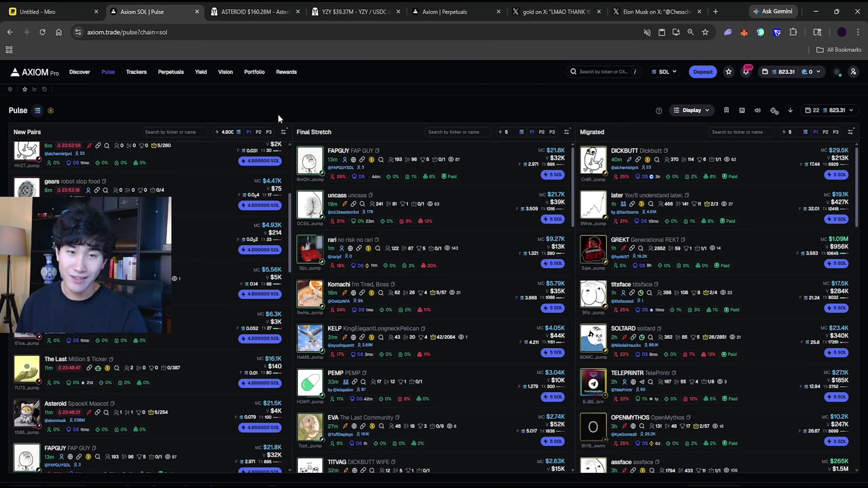Click the down-arrow icon in Pulse toolbar
This screenshot has width=868, height=488.
pos(790,110)
